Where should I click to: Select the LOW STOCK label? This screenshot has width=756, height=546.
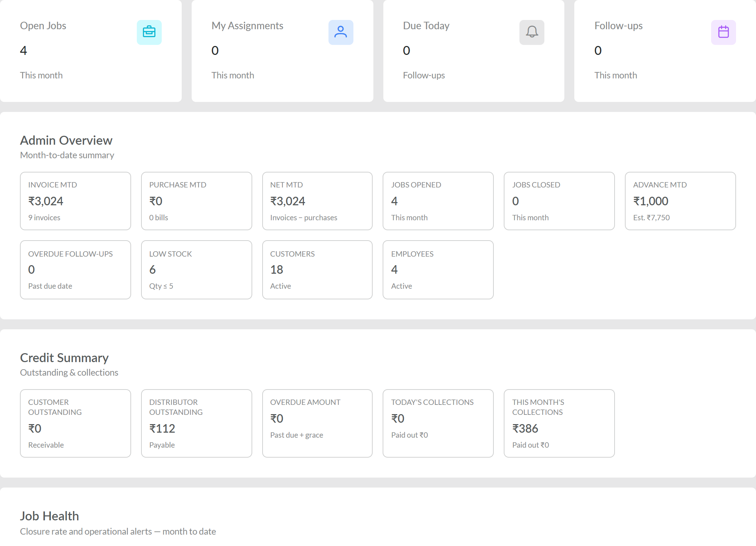coord(171,254)
